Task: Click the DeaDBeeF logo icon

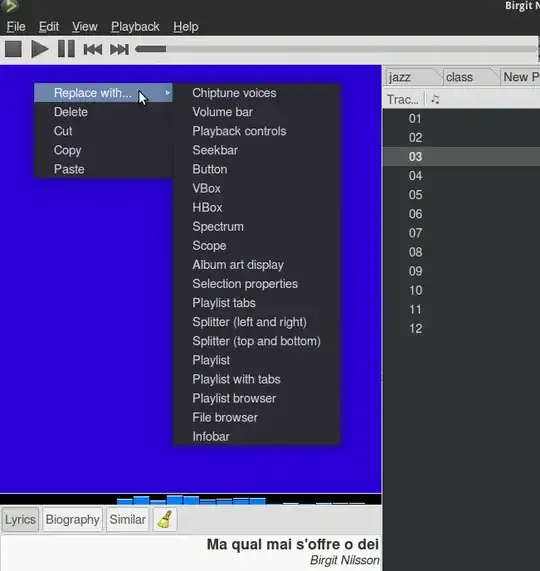Action: (x=9, y=6)
